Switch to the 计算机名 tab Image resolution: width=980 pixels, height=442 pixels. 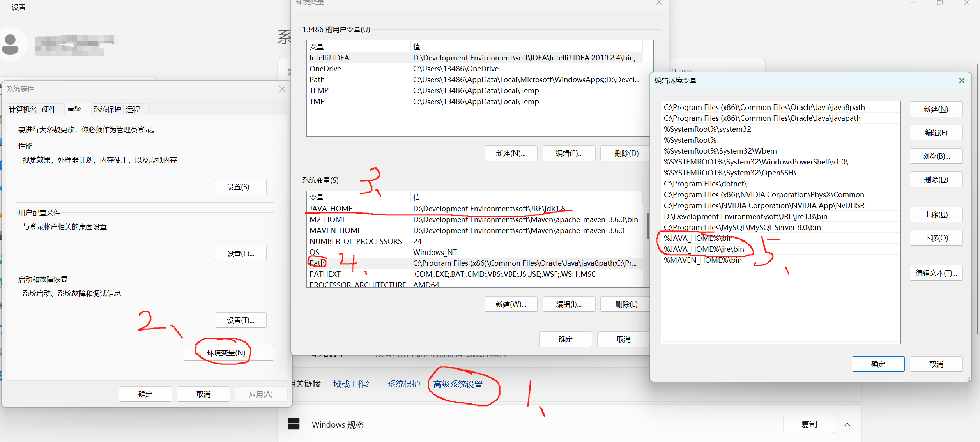(x=22, y=109)
